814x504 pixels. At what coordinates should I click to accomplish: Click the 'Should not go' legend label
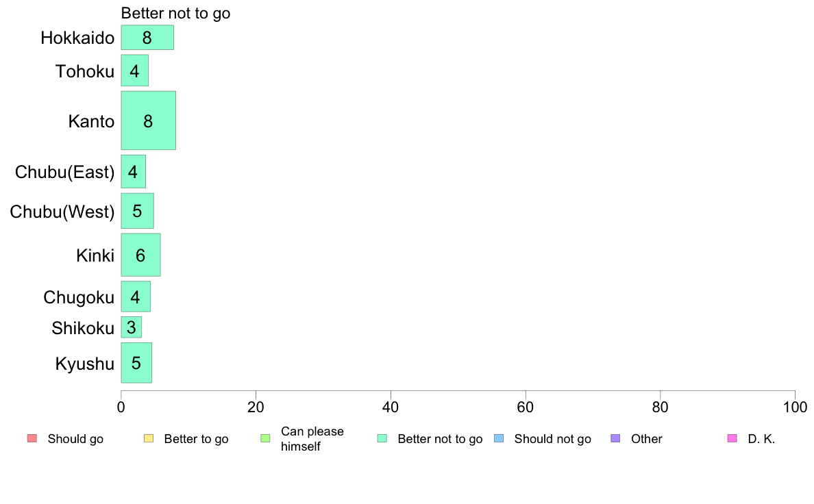coord(553,438)
